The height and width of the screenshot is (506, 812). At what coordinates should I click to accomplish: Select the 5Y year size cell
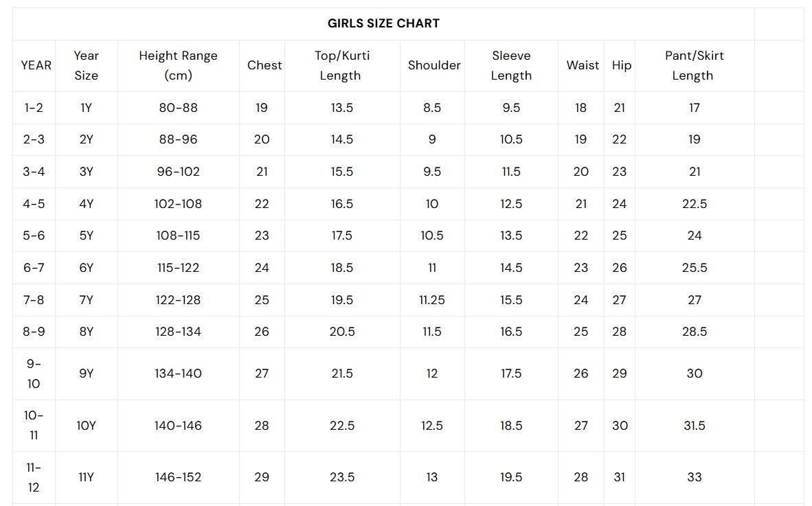(x=86, y=235)
